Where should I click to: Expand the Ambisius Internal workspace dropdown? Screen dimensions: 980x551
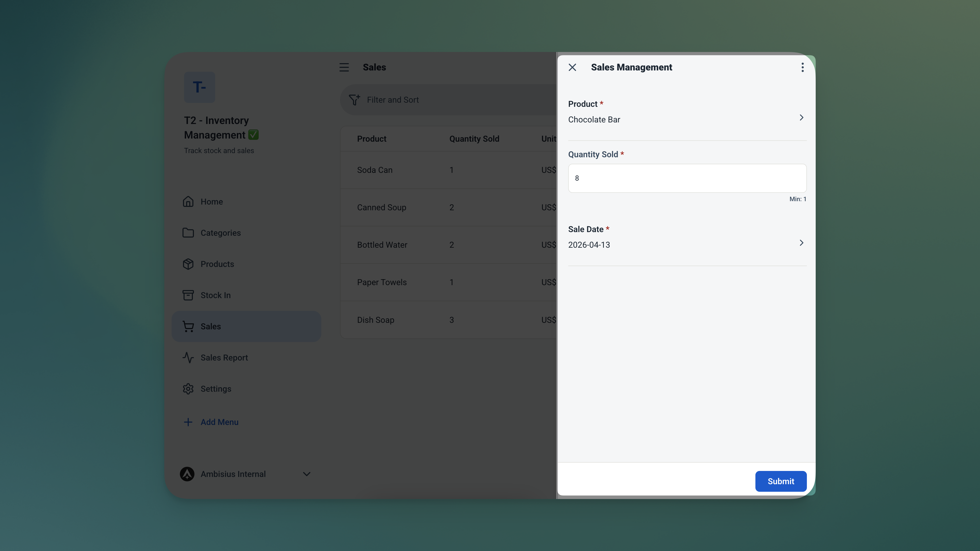(306, 474)
